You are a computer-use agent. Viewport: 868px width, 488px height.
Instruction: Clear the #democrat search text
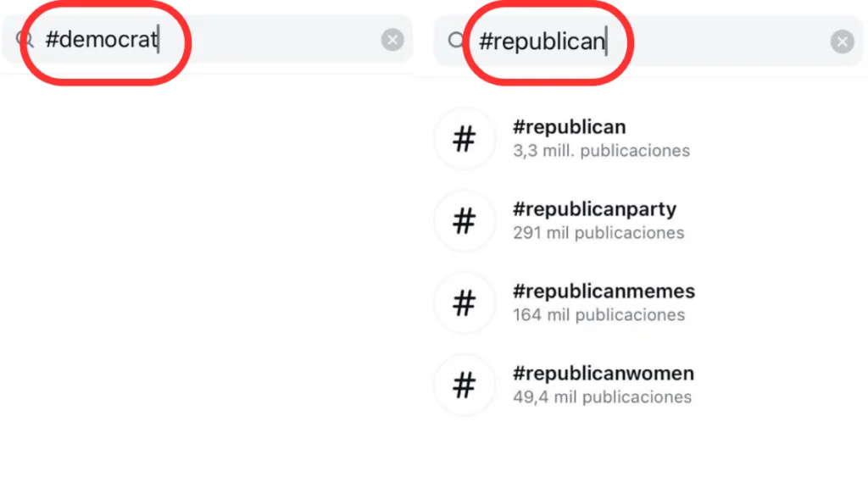click(392, 40)
